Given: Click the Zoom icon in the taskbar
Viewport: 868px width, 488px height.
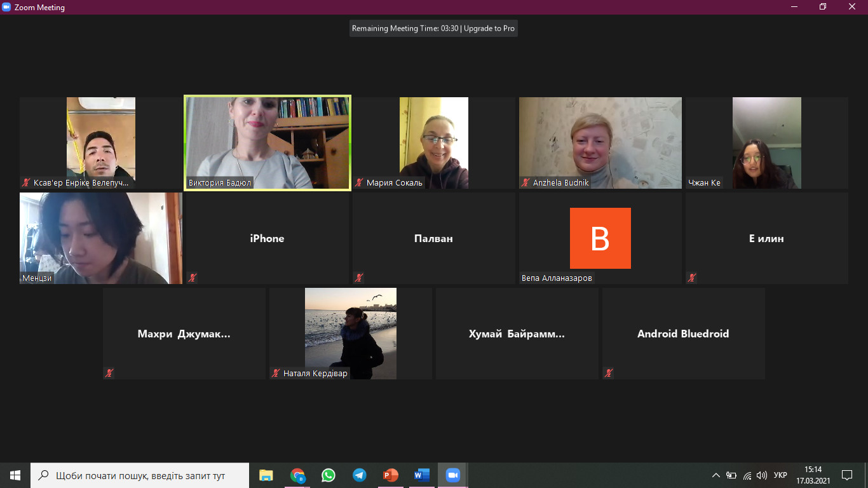Looking at the screenshot, I should (x=452, y=475).
